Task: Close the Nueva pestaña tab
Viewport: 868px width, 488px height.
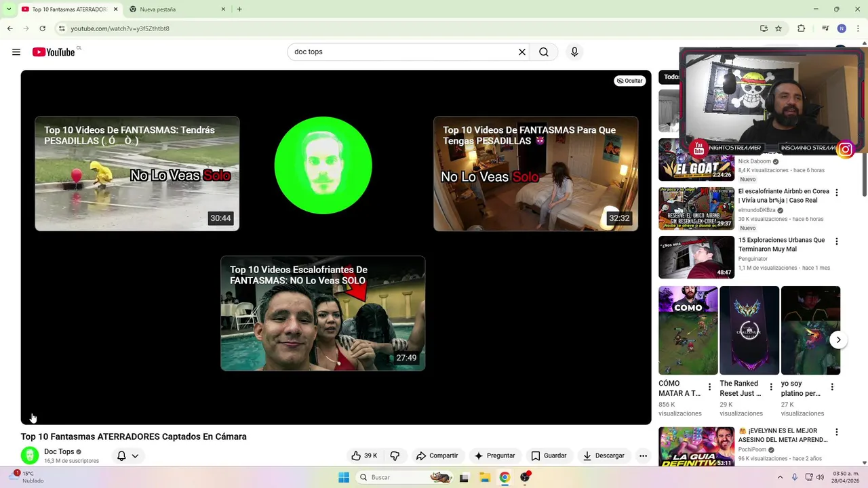Action: [223, 9]
